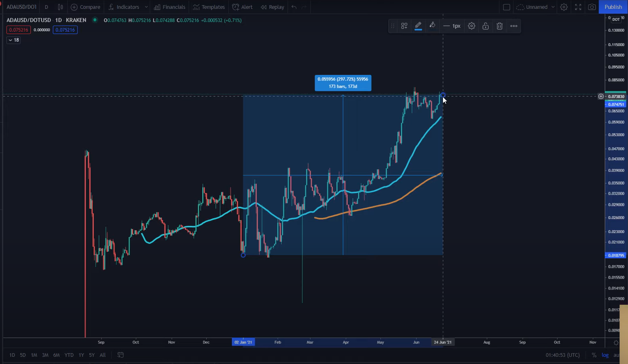Toggle percent scale mode

(x=594, y=355)
